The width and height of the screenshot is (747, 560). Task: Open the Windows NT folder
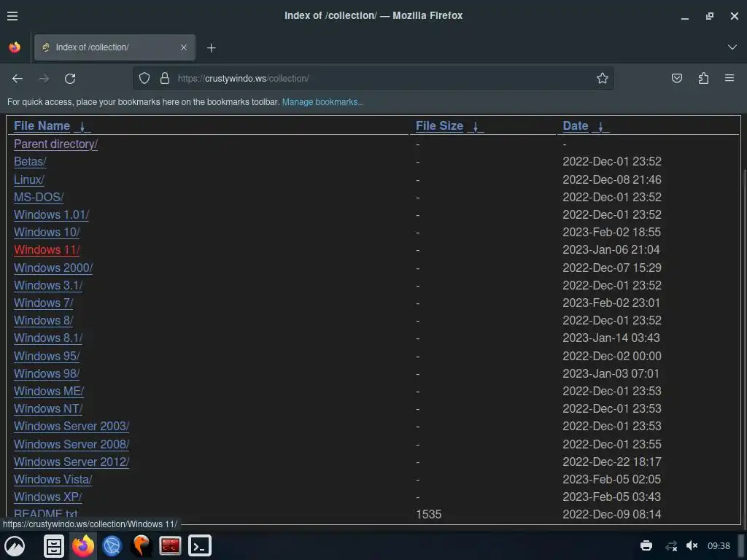click(48, 408)
